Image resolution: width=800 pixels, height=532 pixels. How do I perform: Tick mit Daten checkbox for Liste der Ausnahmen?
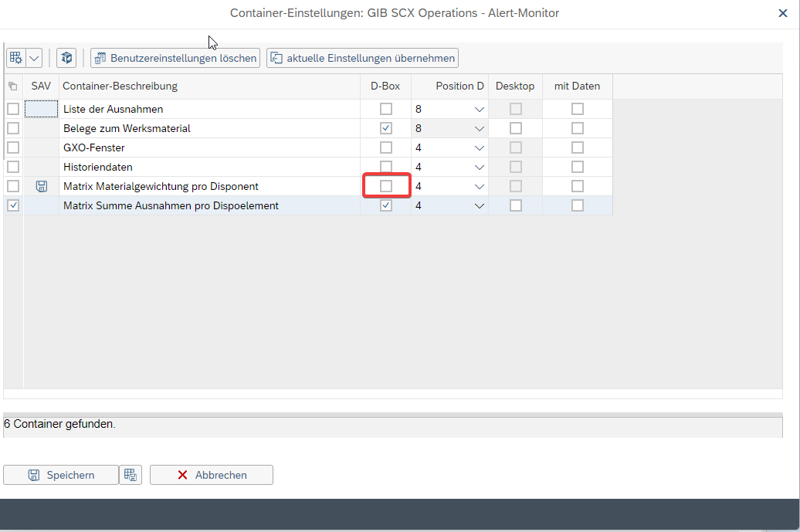point(578,109)
